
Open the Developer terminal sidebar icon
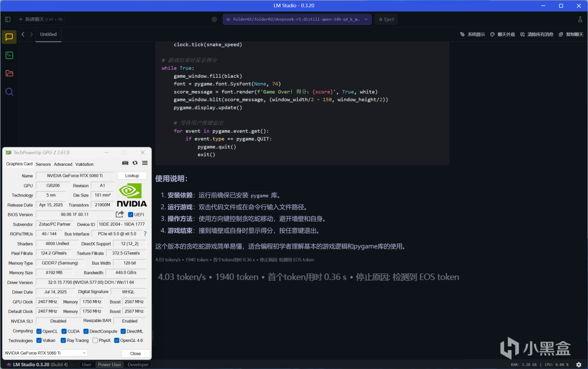coord(9,55)
